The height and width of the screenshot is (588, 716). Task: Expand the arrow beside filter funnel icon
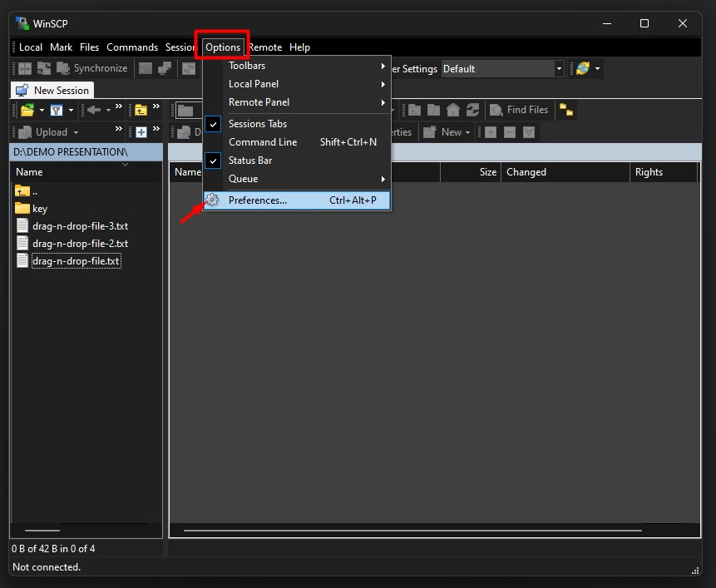(71, 110)
